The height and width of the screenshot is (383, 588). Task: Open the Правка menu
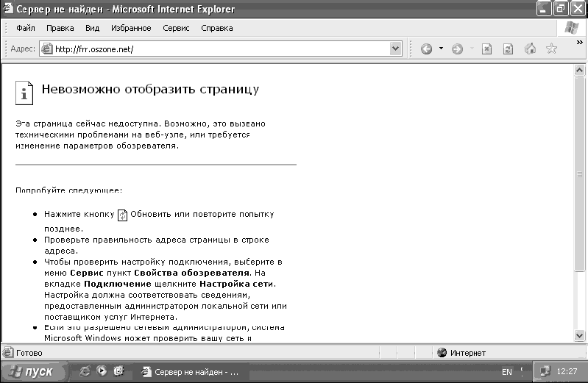pos(60,28)
